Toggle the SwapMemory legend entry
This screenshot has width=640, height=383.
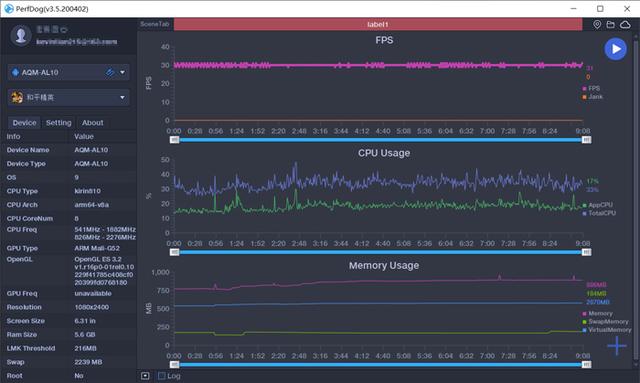606,322
